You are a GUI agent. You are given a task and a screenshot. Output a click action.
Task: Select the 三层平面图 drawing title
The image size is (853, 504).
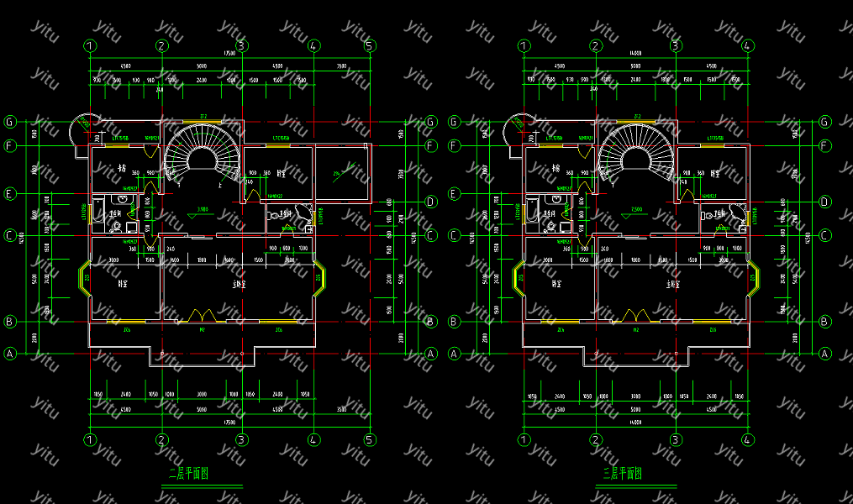pyautogui.click(x=623, y=473)
